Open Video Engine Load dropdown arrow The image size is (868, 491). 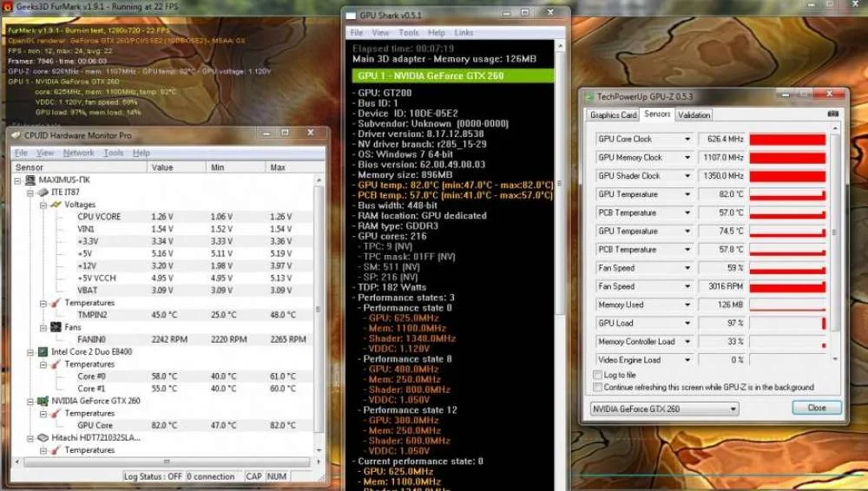pos(687,360)
